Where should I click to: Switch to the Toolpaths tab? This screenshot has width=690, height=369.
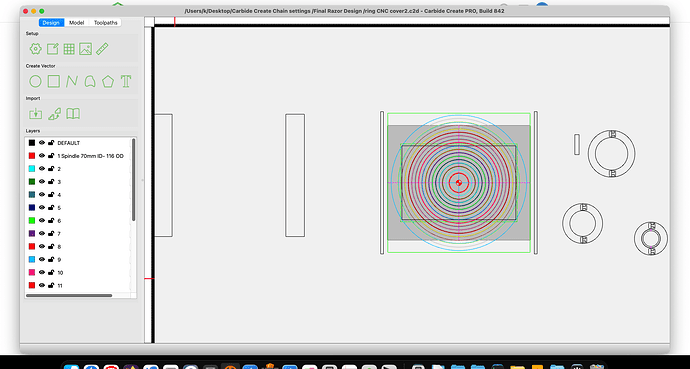[x=106, y=22]
